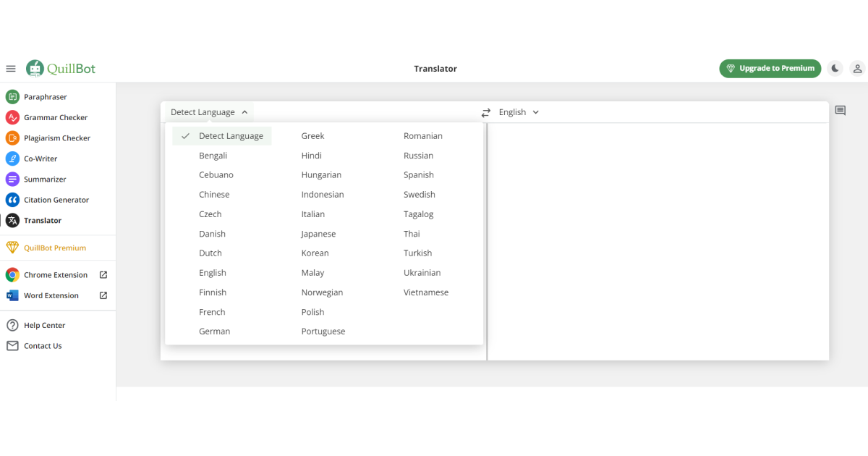Select German from the list
Screen dimensions: 868x456
(x=215, y=332)
